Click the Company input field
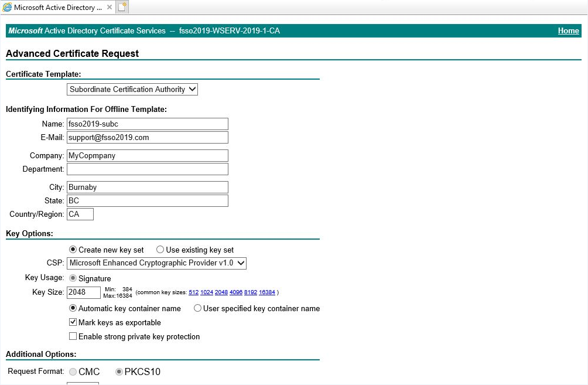The height and width of the screenshot is (385, 588). pyautogui.click(x=148, y=156)
